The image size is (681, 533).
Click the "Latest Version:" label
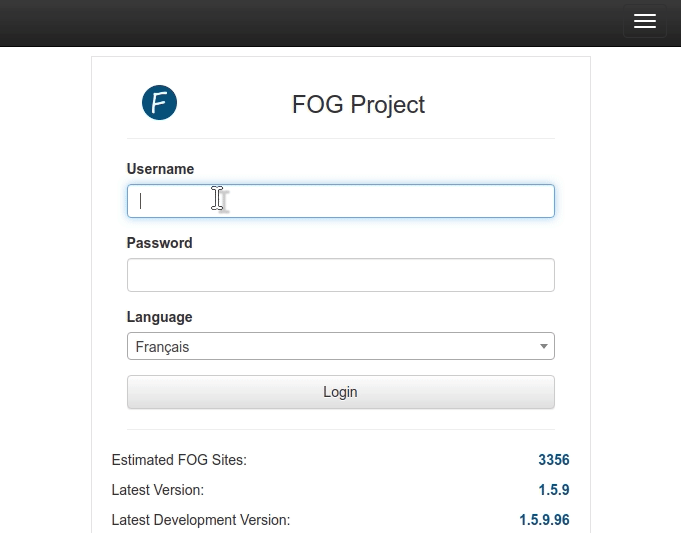(x=158, y=490)
